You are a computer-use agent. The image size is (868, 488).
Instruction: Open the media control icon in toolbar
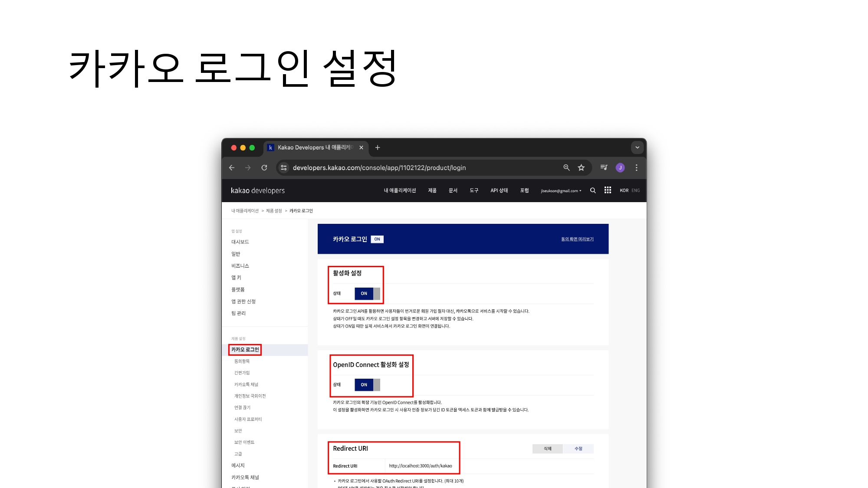coord(604,167)
